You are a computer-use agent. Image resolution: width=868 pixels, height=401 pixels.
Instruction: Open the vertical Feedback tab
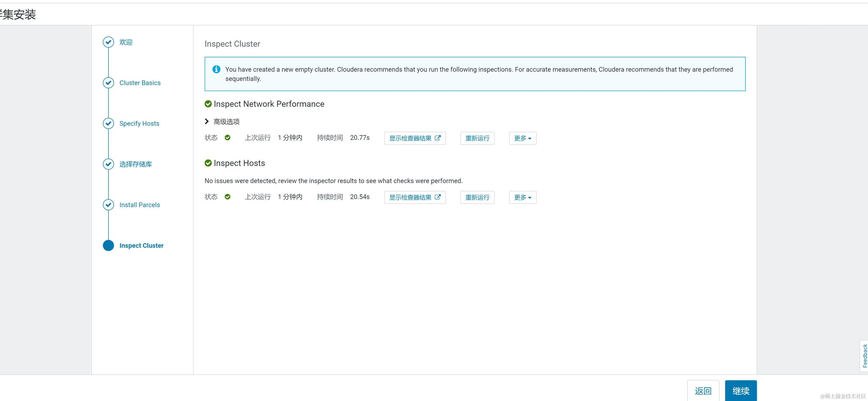pyautogui.click(x=864, y=356)
